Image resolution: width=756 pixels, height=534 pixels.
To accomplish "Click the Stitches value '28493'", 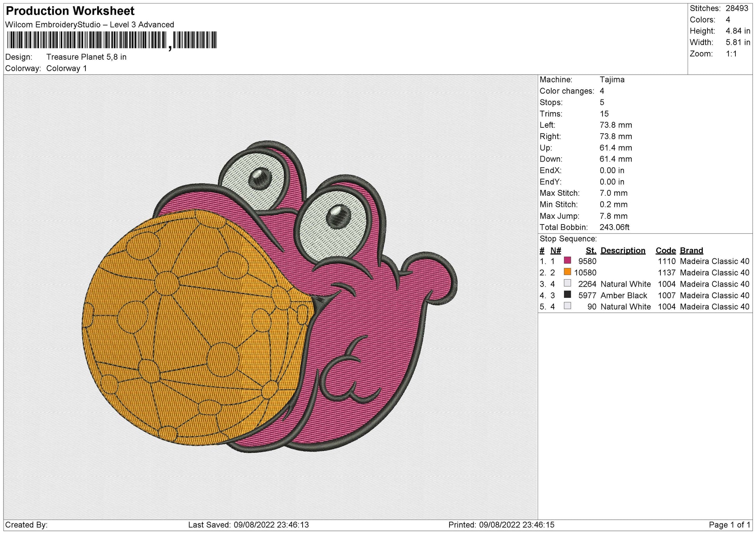I will [737, 9].
